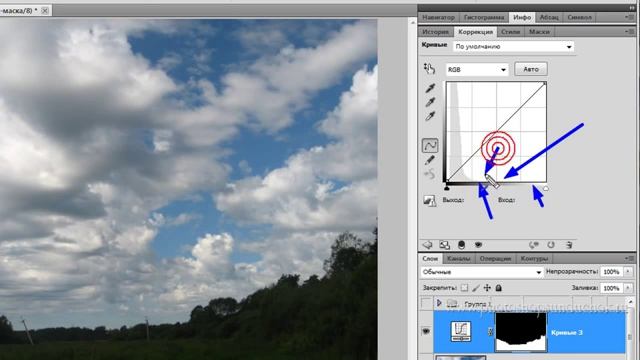Open the Заливка fill slider arrow
The height and width of the screenshot is (360, 640).
[x=628, y=288]
